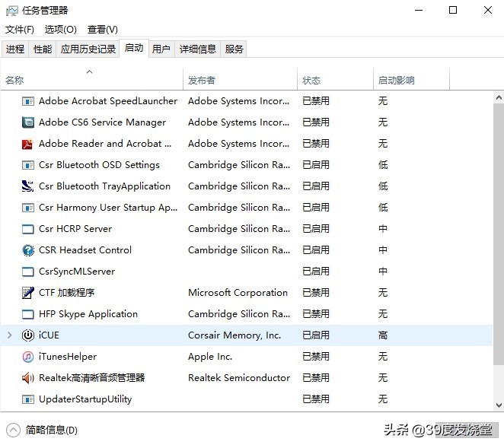Click 已启用 status of Csr HCRP Server
504x448 pixels.
[x=316, y=229]
